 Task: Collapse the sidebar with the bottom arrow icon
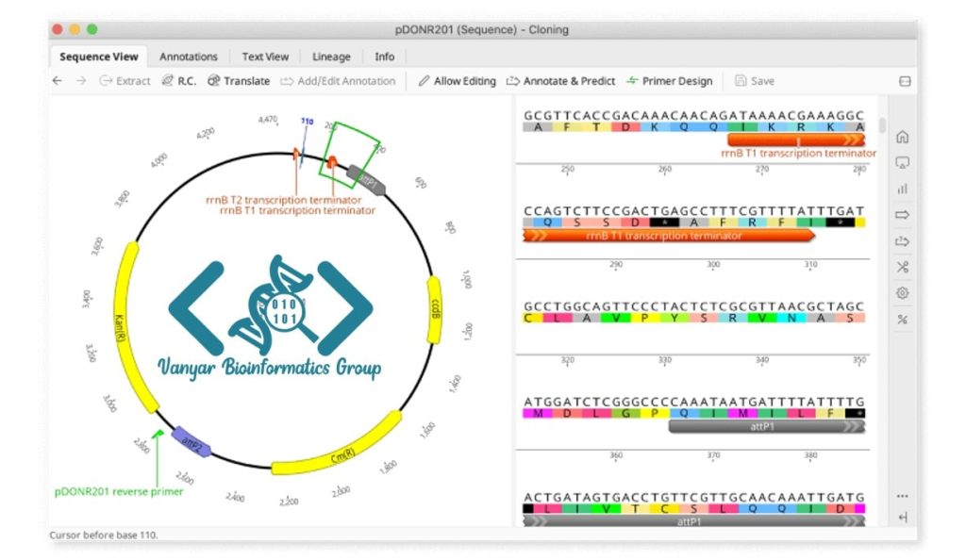(x=903, y=518)
